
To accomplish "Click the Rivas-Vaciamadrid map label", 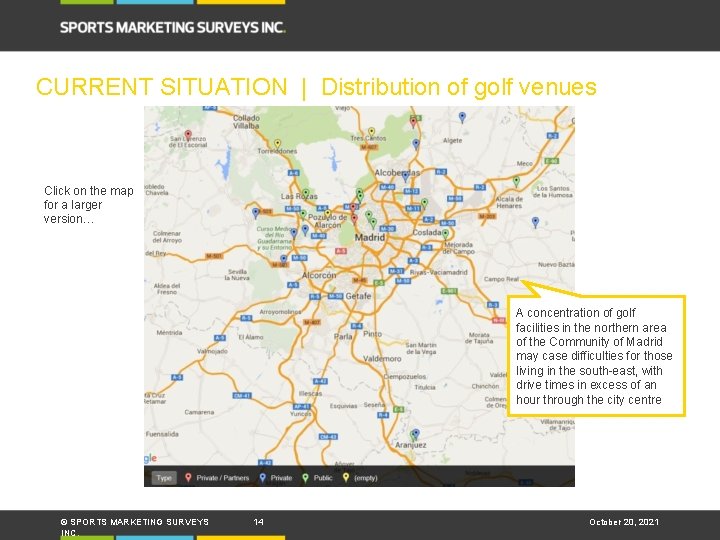I will click(x=439, y=272).
